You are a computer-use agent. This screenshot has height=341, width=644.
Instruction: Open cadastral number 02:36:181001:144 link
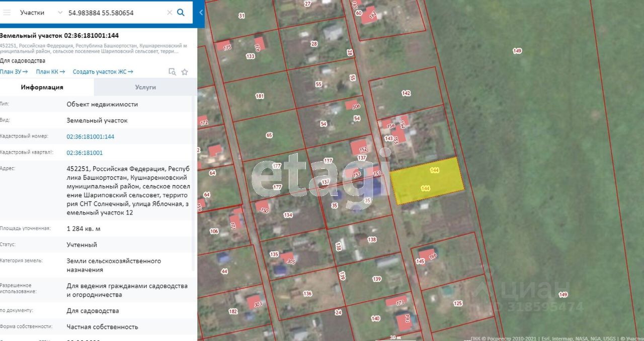pos(91,137)
